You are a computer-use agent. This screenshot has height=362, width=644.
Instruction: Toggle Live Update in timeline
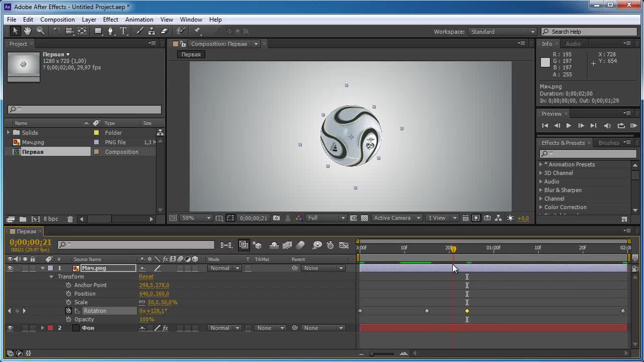point(244,245)
